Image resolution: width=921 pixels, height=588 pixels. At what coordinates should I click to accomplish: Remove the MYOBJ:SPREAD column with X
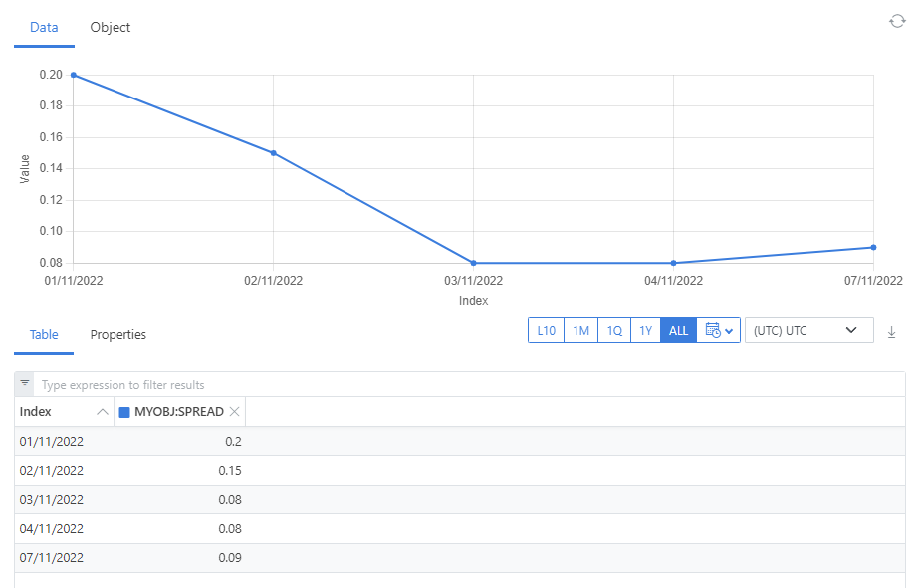pos(235,412)
